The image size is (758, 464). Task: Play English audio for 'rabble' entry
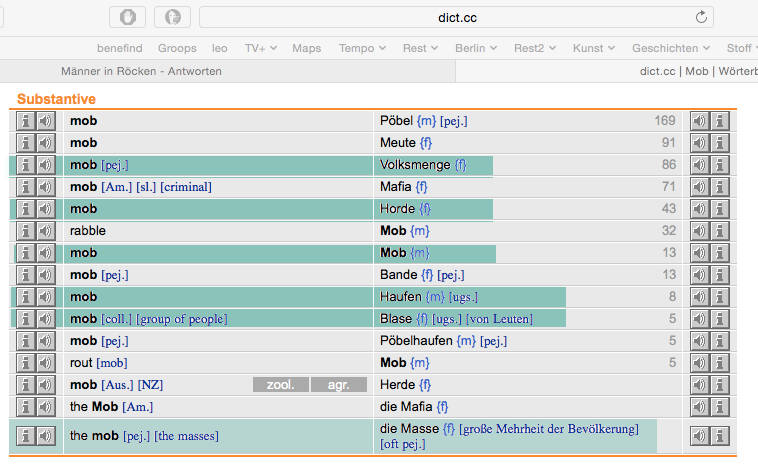45,231
